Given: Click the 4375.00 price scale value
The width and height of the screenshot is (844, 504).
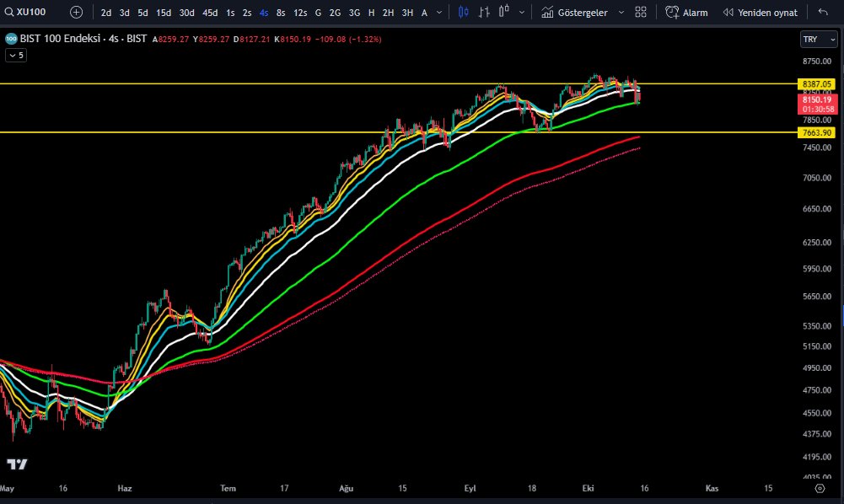Looking at the screenshot, I should coord(817,434).
